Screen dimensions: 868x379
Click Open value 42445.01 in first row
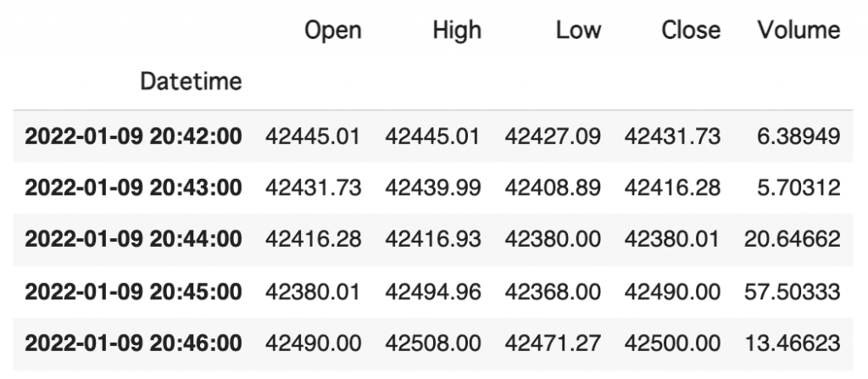(x=313, y=137)
